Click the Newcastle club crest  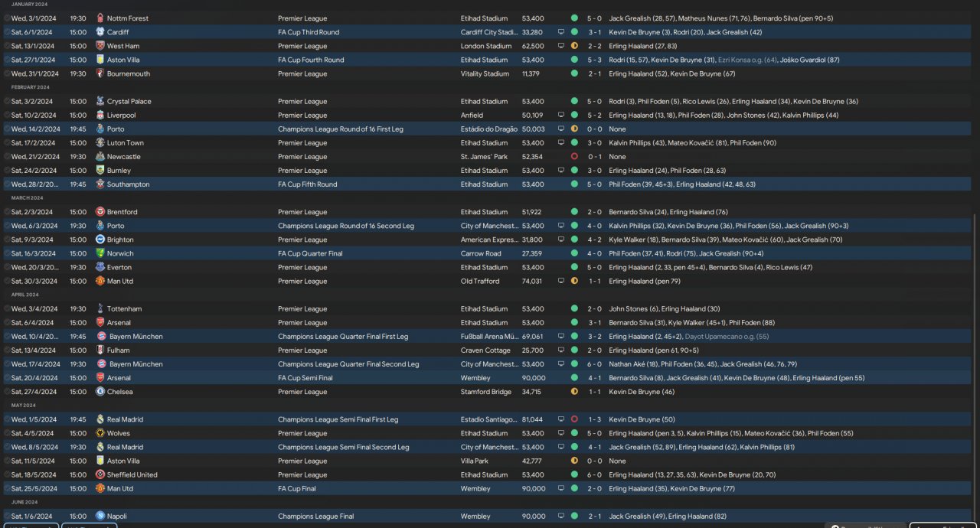(x=100, y=156)
